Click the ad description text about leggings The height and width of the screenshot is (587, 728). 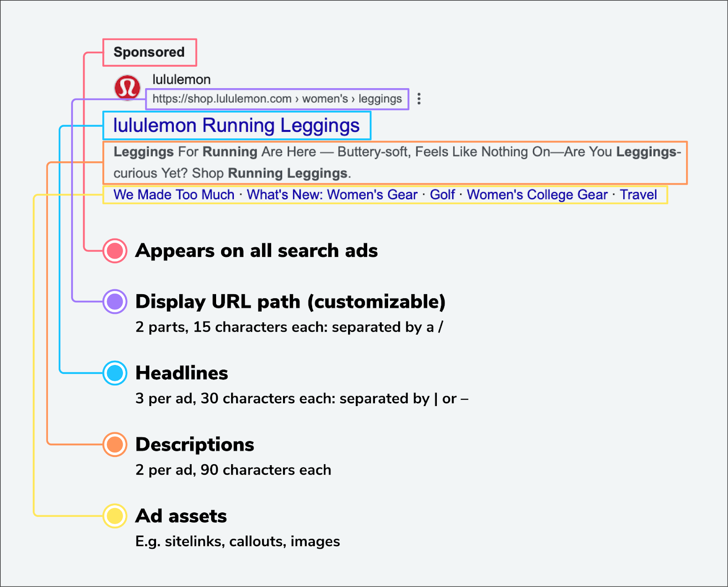click(396, 162)
